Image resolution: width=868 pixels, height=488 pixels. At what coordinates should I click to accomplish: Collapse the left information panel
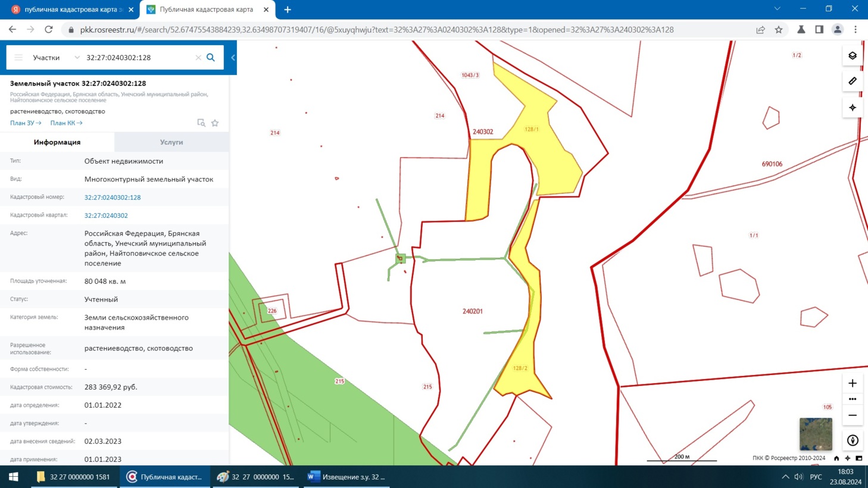point(233,58)
